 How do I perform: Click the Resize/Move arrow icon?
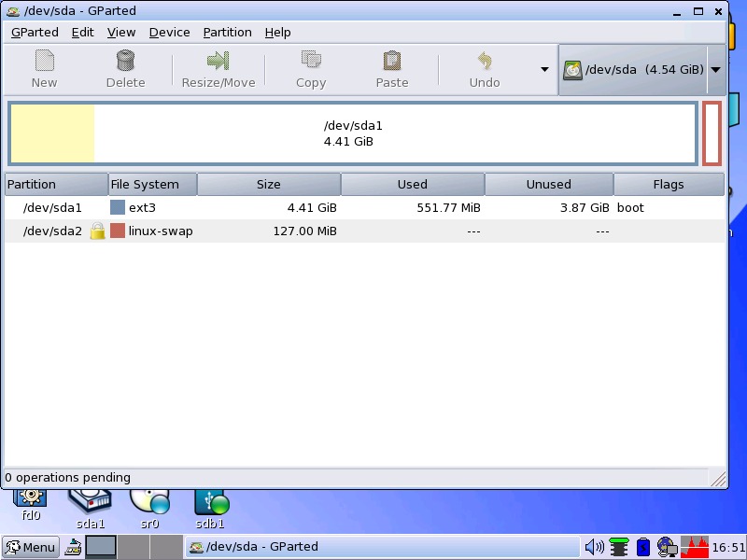tap(218, 61)
